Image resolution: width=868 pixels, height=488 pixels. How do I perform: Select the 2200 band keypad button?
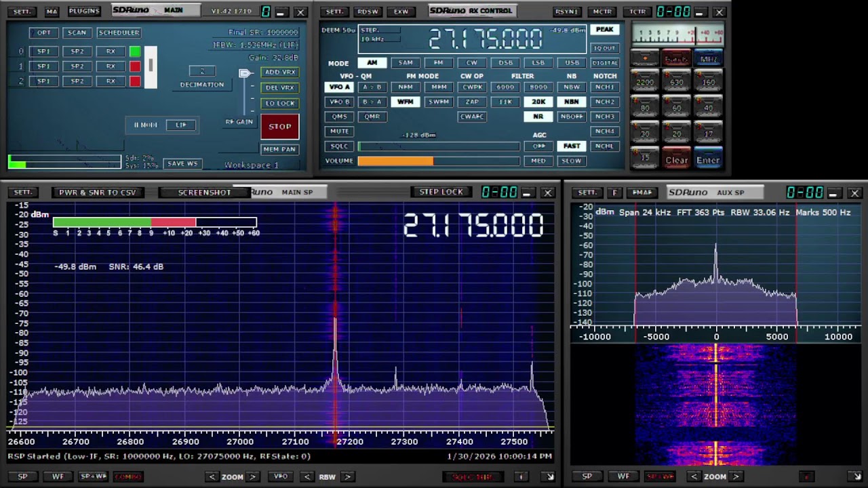tap(645, 82)
